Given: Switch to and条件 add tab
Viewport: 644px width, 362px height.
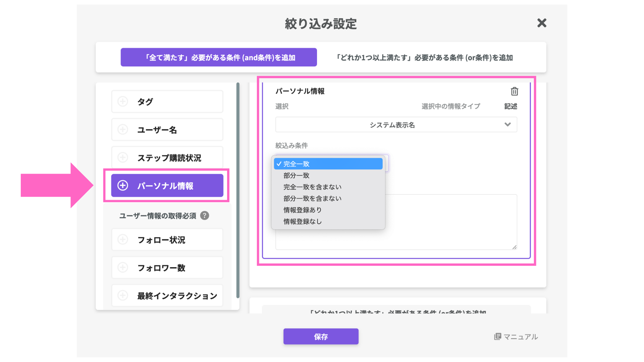Looking at the screenshot, I should pyautogui.click(x=219, y=57).
